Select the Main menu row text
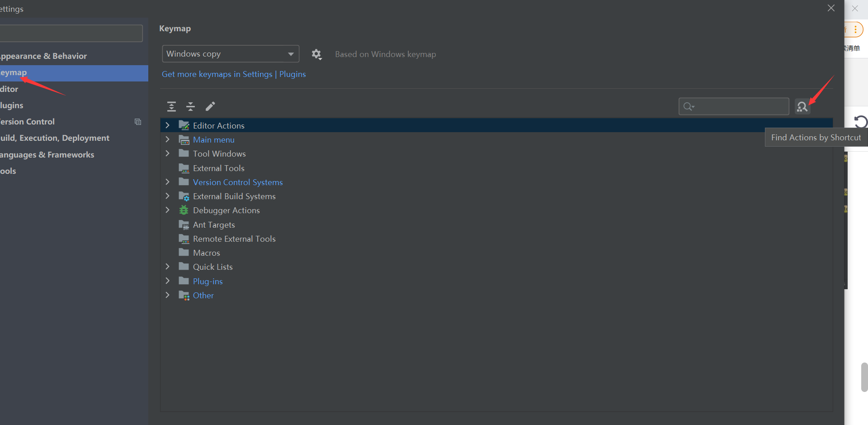 pos(214,140)
